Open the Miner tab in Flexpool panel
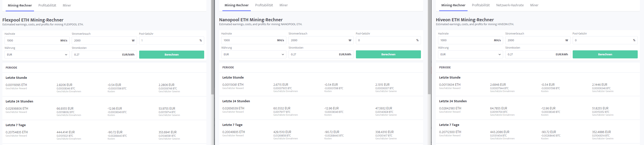Screen dimensions: 644x145 [x=67, y=5]
